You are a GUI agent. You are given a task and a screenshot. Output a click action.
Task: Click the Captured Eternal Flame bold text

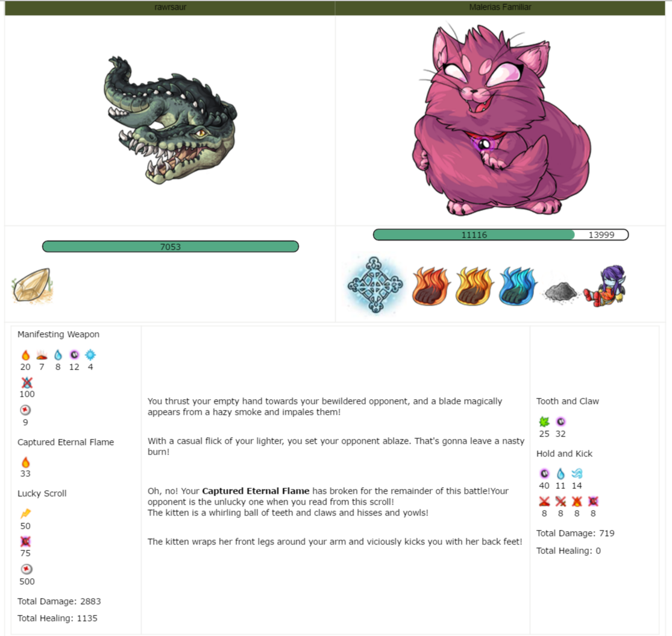click(x=256, y=491)
